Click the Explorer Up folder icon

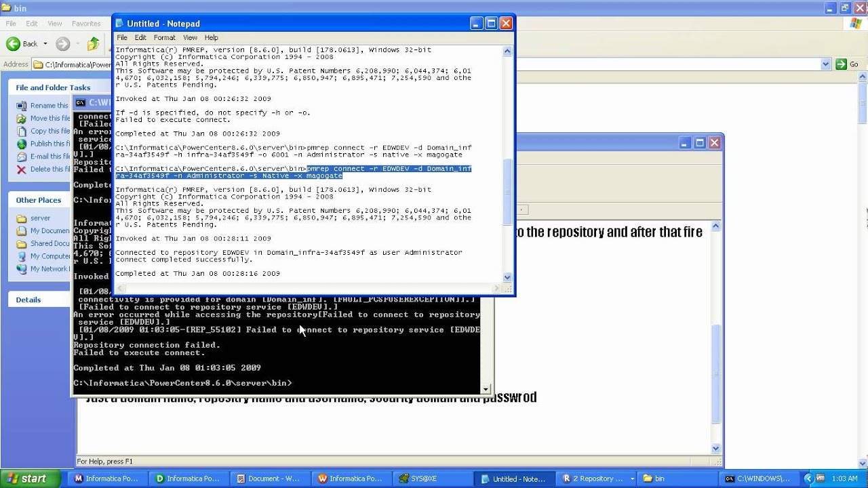point(93,44)
